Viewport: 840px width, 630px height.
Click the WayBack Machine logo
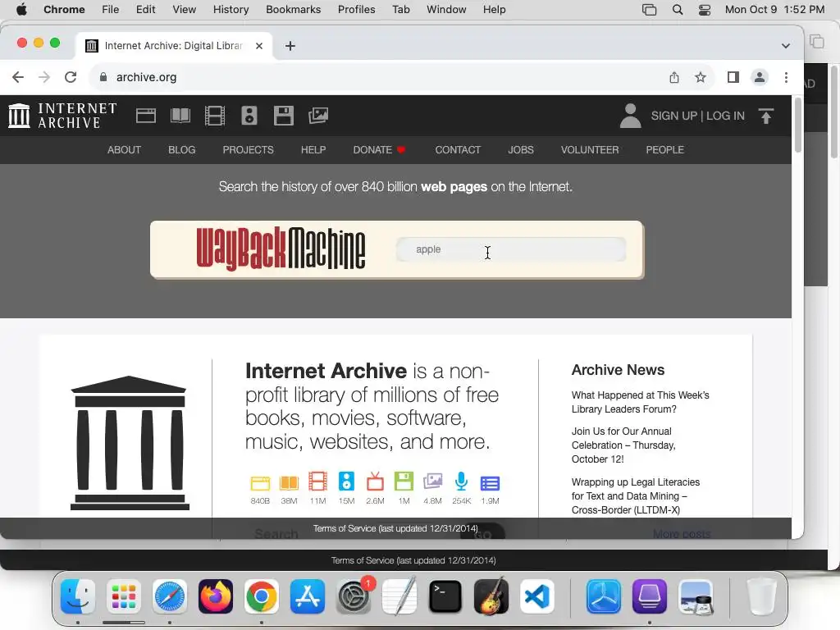(281, 249)
